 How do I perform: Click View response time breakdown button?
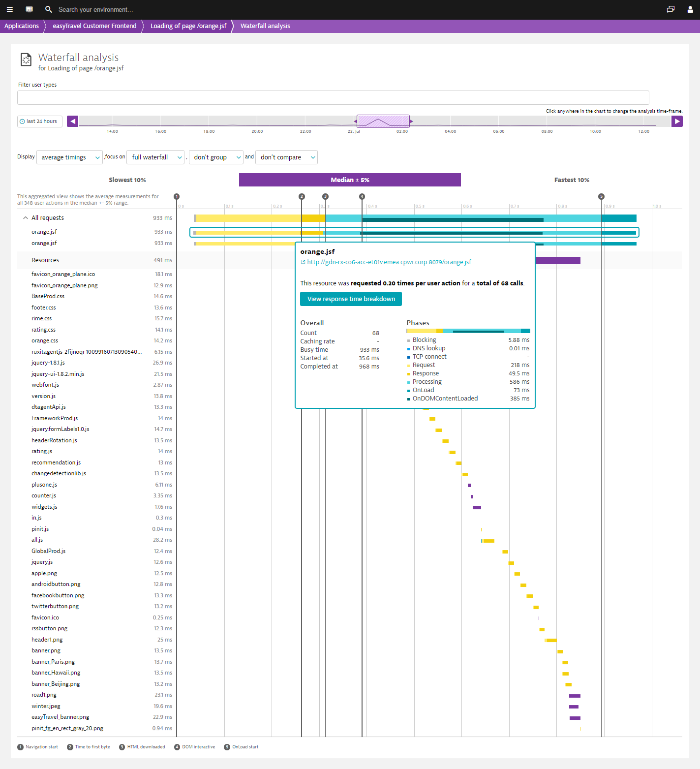click(x=351, y=299)
